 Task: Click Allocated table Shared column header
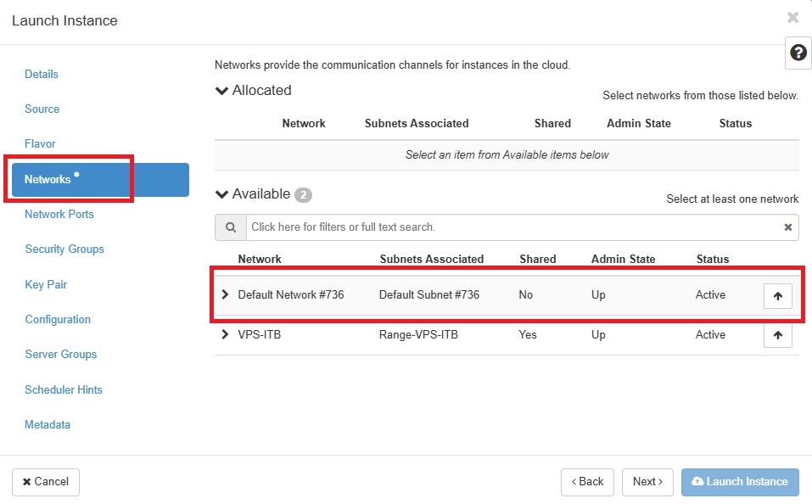(x=552, y=123)
